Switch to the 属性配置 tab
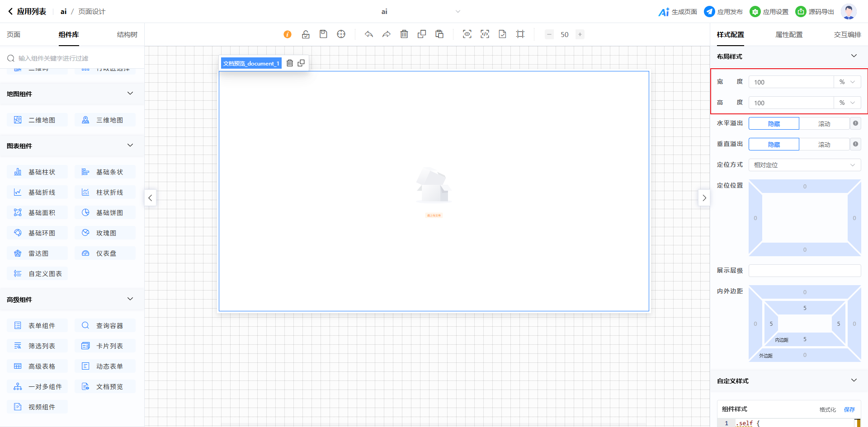 point(789,35)
